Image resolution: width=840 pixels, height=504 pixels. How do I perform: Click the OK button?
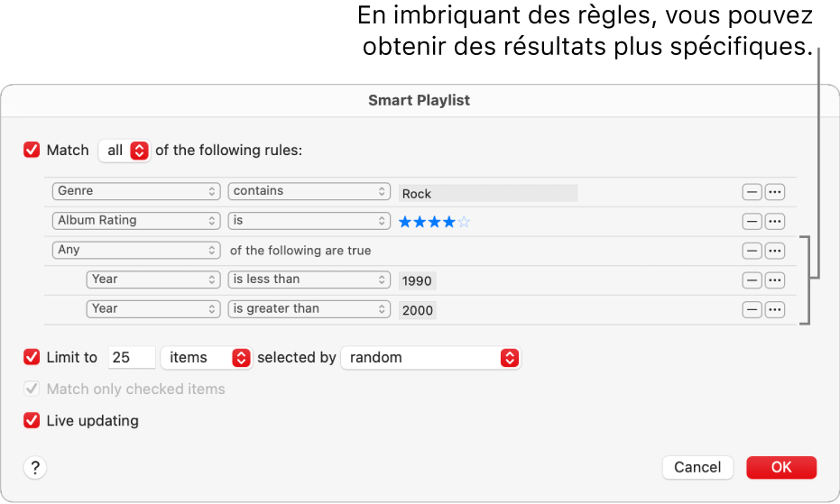[x=781, y=467]
